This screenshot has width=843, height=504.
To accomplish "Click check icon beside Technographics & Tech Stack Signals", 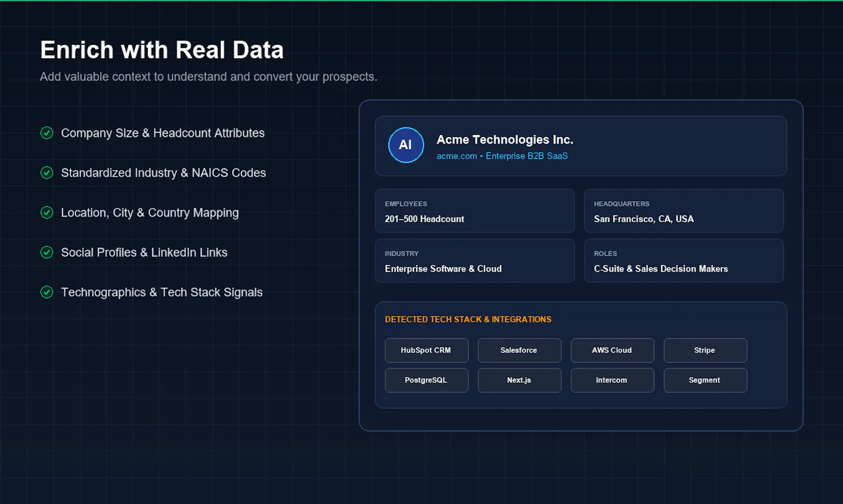I will pyautogui.click(x=47, y=292).
